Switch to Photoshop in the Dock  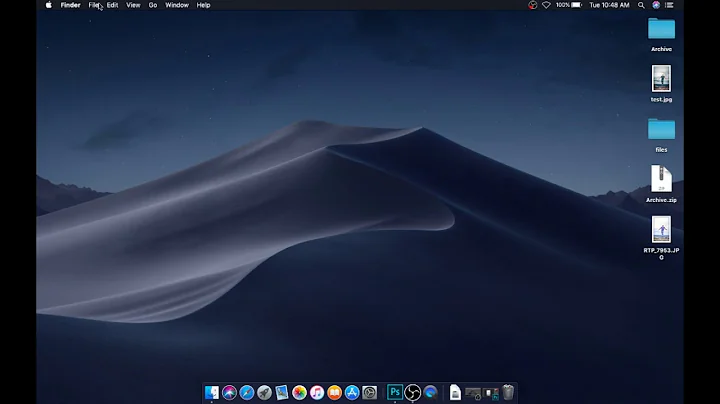click(394, 392)
